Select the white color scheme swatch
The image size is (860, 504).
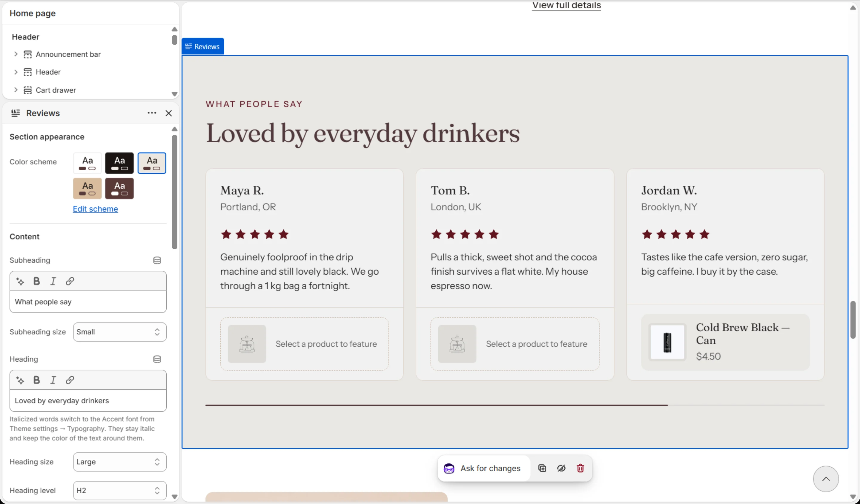87,163
